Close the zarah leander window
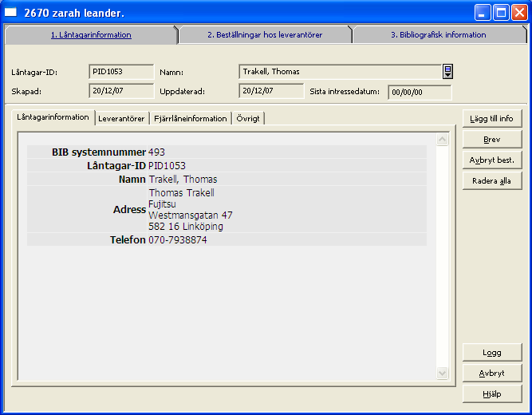This screenshot has width=532, height=415. click(x=519, y=13)
